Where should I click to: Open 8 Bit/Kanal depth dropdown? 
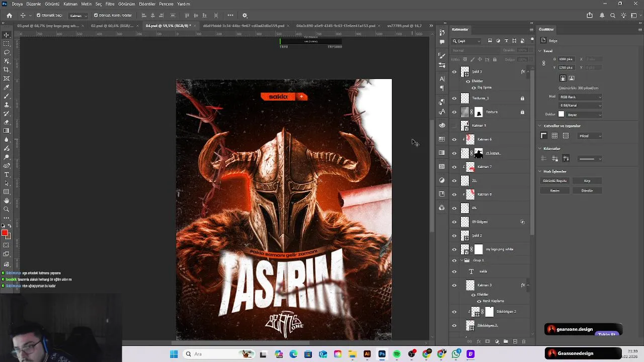[x=581, y=106]
